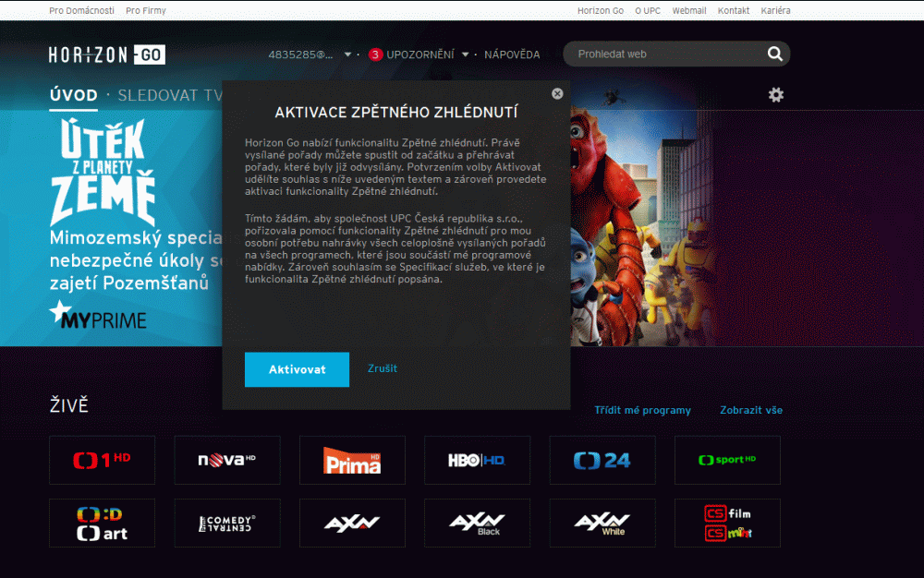Open the AXN channel tile
The image size is (924, 578).
(352, 524)
